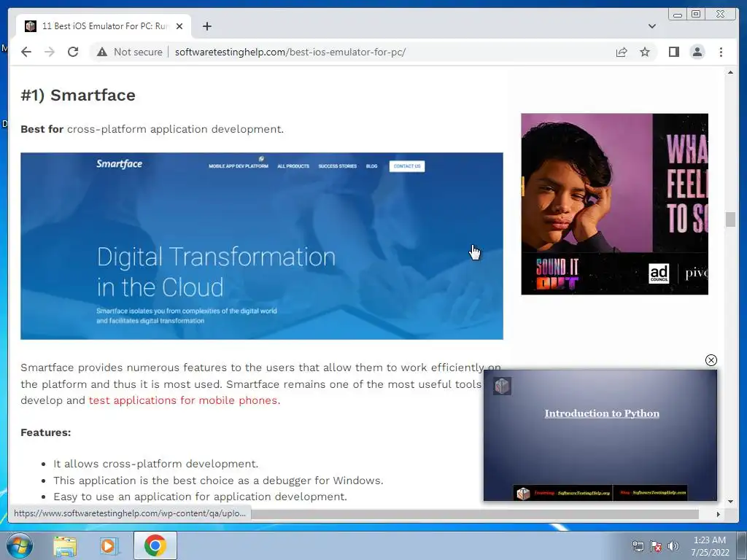Click the logo icon in video popup
This screenshot has width=747, height=560.
coord(502,386)
